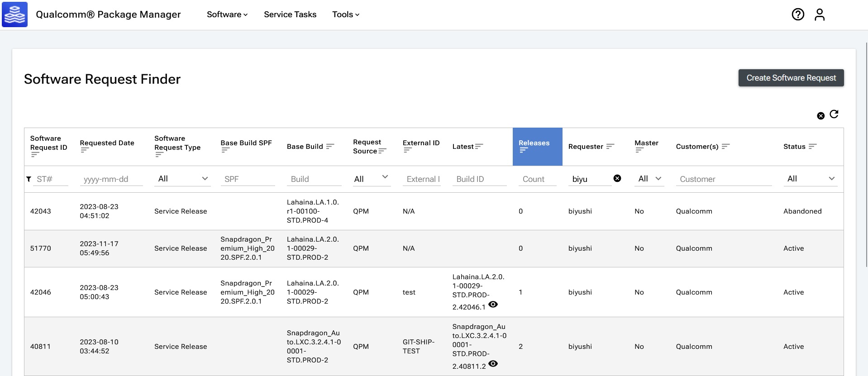Clear all filters with the X icon
Screen dimensions: 868x376
820,116
